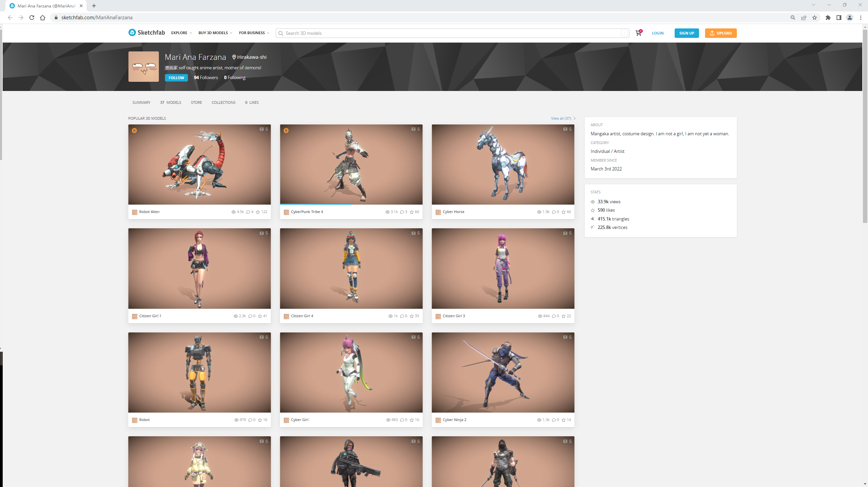Click the comments icon on CyberPunk Tribe 4
The image size is (868, 487).
[x=402, y=212]
